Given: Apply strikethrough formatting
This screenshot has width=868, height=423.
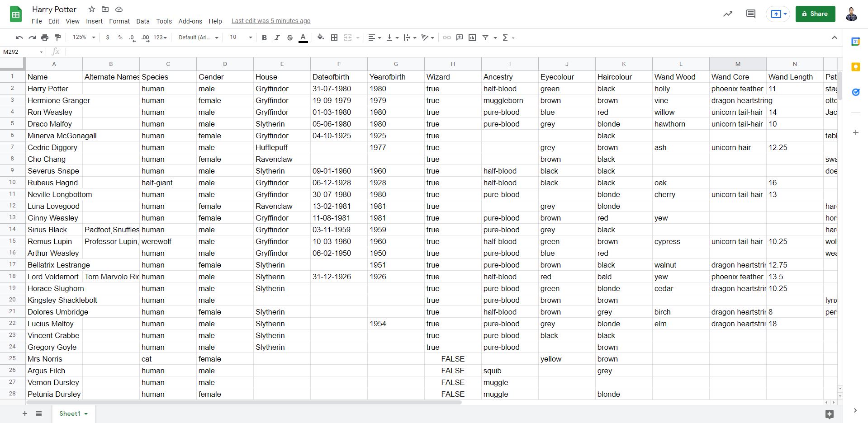Looking at the screenshot, I should pyautogui.click(x=289, y=38).
